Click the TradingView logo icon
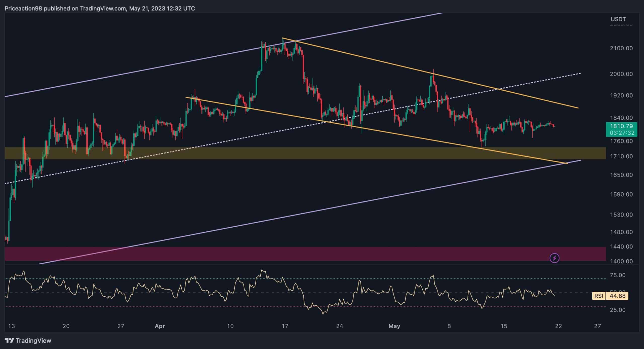Screen dimensions: 644x349 10,341
